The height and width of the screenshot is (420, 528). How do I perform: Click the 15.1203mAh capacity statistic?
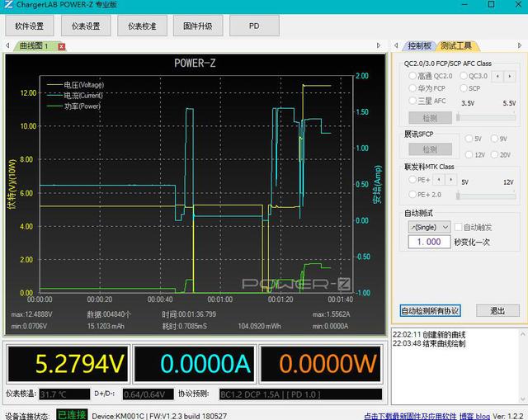pos(106,326)
